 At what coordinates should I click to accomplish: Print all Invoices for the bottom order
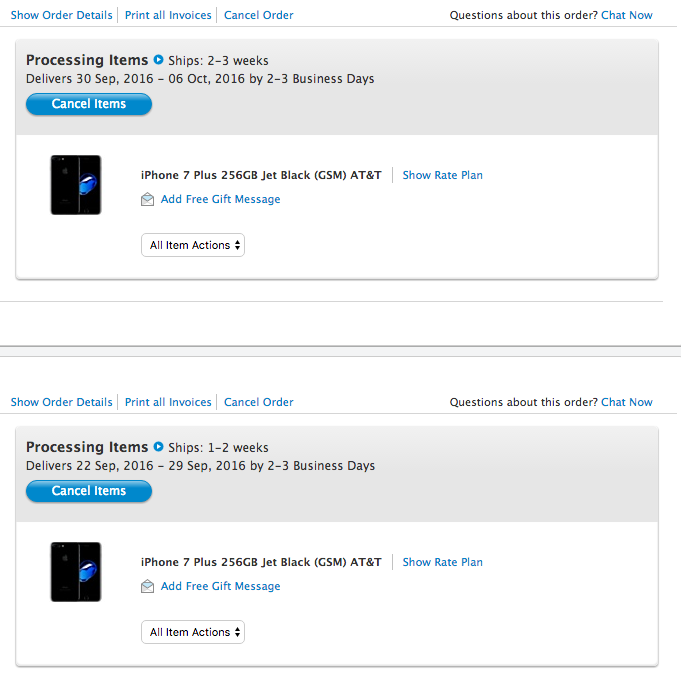click(168, 402)
